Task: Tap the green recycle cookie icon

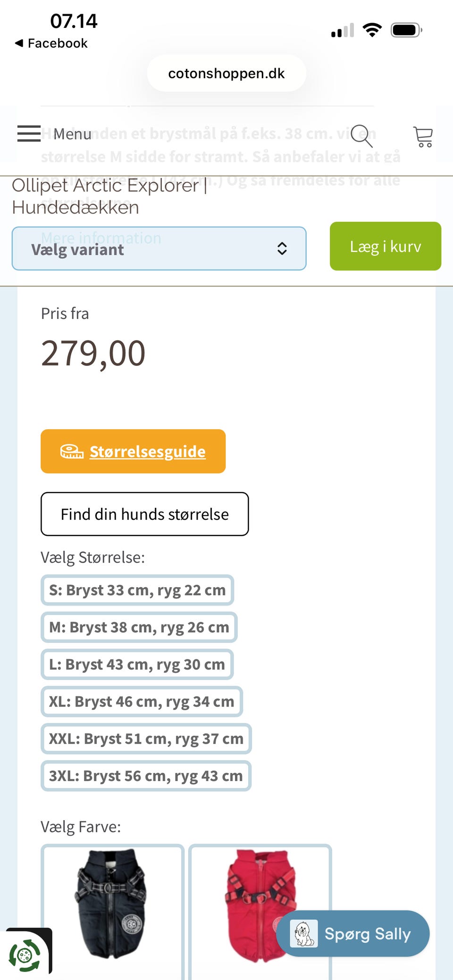Action: [x=25, y=955]
